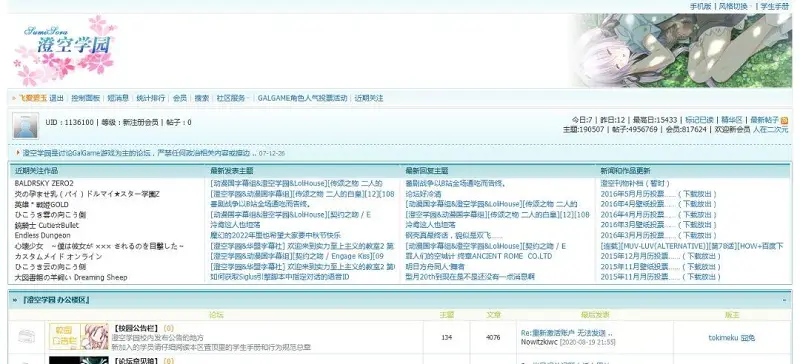Open new member 人在二次元 profile
800x364 pixels.
(x=770, y=130)
